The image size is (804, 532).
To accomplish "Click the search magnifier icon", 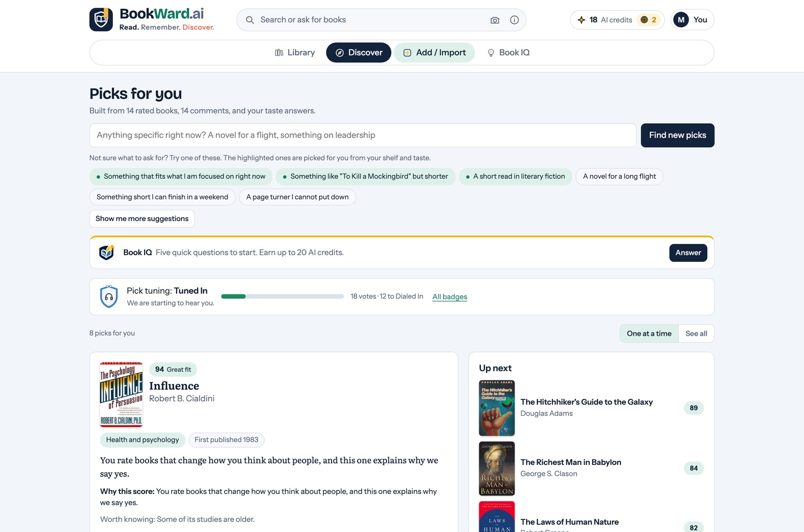I will pyautogui.click(x=250, y=20).
